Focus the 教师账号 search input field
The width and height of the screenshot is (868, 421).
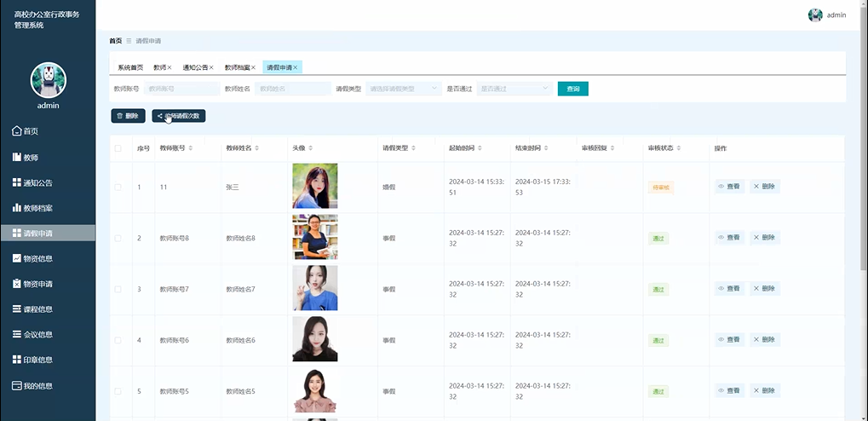tap(182, 89)
